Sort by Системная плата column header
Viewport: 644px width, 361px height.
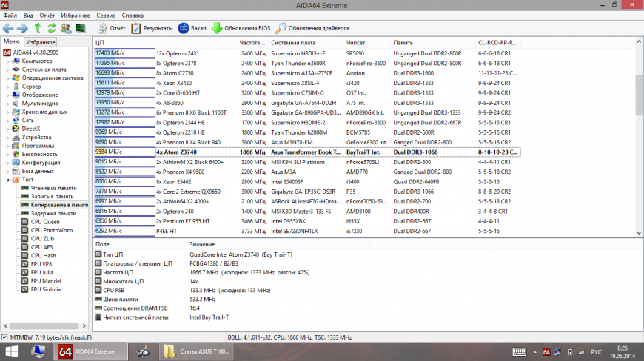(x=306, y=43)
